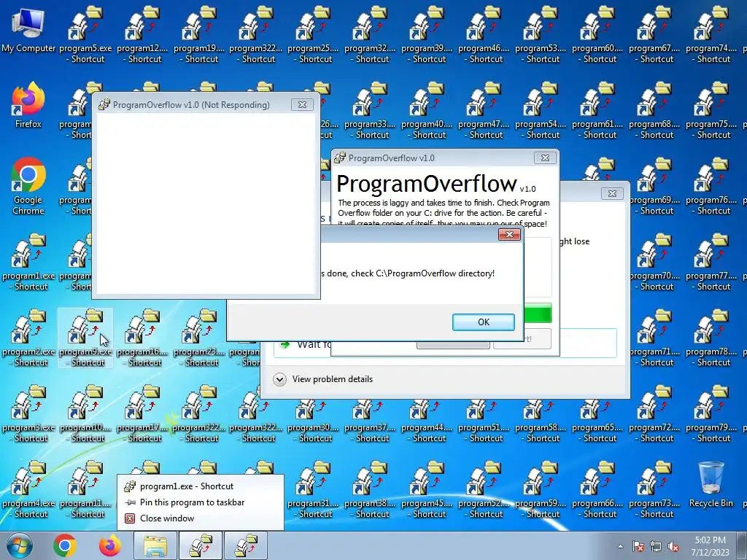Select the program32 shortcut icon

[x=370, y=34]
